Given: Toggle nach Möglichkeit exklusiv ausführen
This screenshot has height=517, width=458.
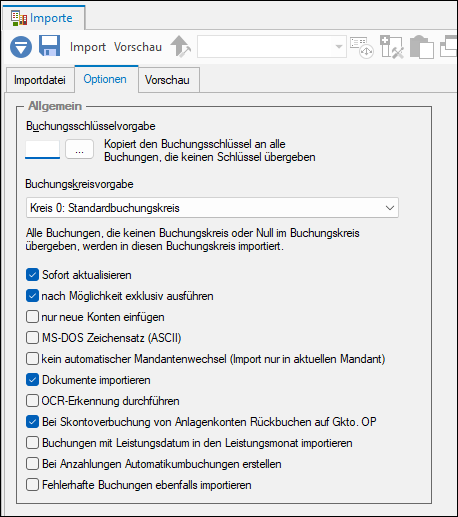Looking at the screenshot, I should point(32,296).
